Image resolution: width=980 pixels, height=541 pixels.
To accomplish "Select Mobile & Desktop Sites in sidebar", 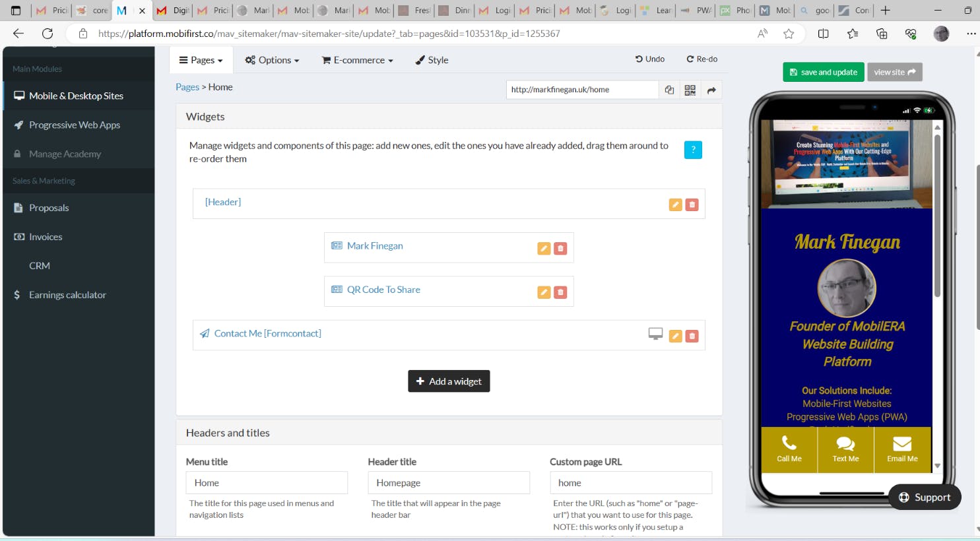I will tap(79, 96).
